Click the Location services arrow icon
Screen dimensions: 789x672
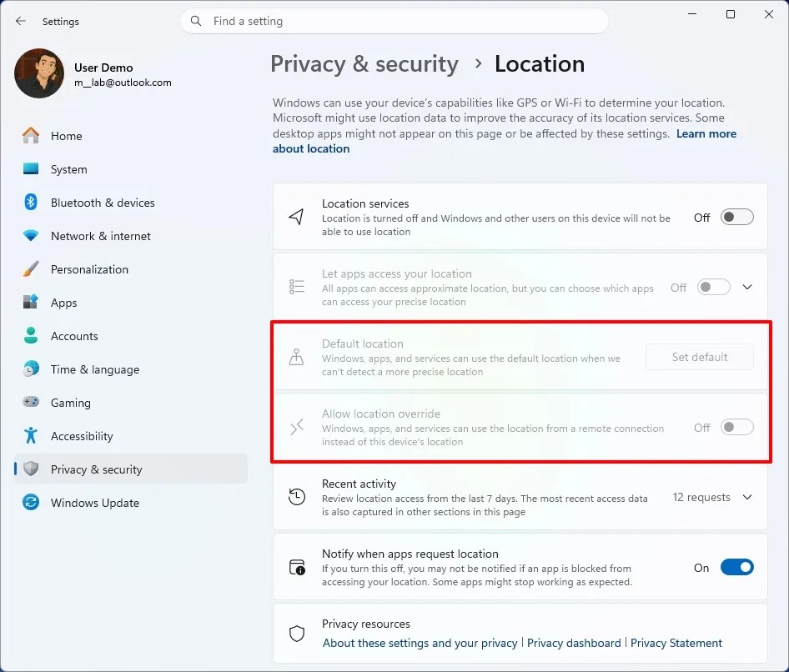click(296, 217)
